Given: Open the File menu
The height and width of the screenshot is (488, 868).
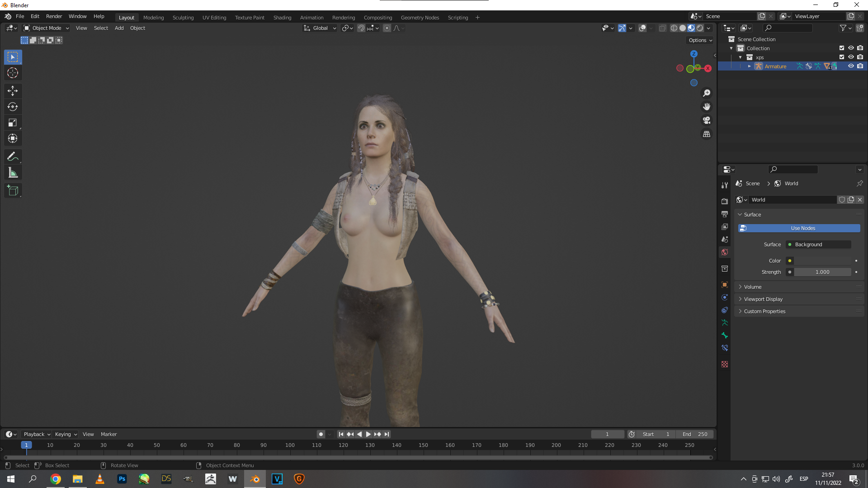Looking at the screenshot, I should pyautogui.click(x=20, y=16).
